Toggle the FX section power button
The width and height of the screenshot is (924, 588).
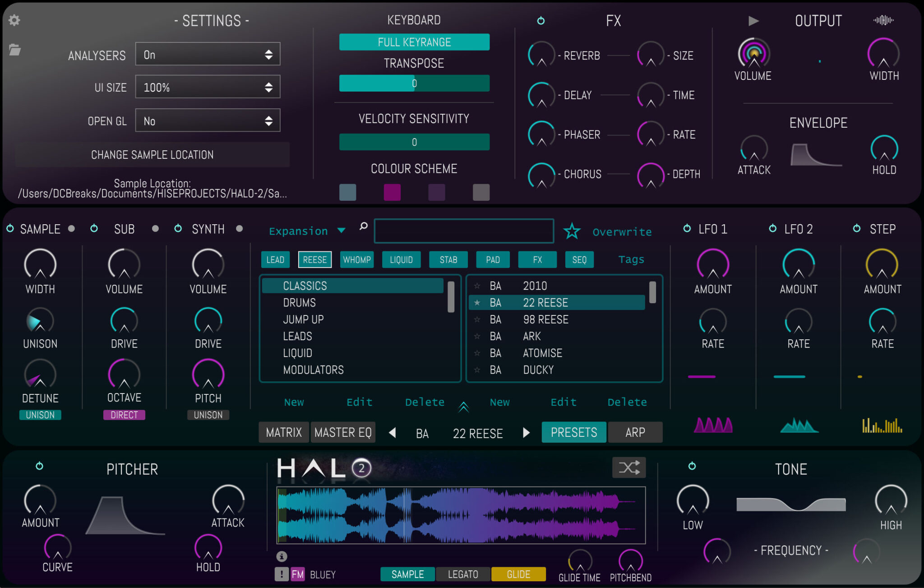coord(541,20)
